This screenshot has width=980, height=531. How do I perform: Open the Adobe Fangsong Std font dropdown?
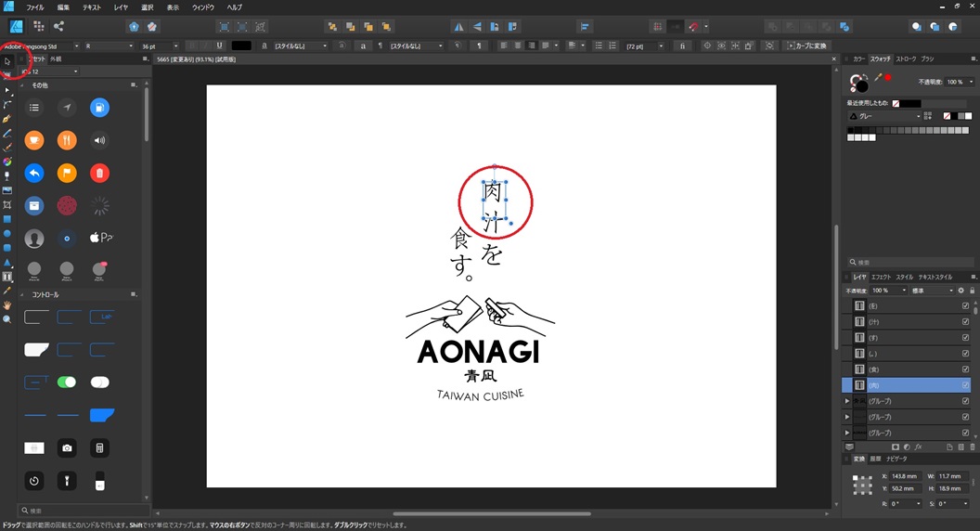tap(77, 45)
